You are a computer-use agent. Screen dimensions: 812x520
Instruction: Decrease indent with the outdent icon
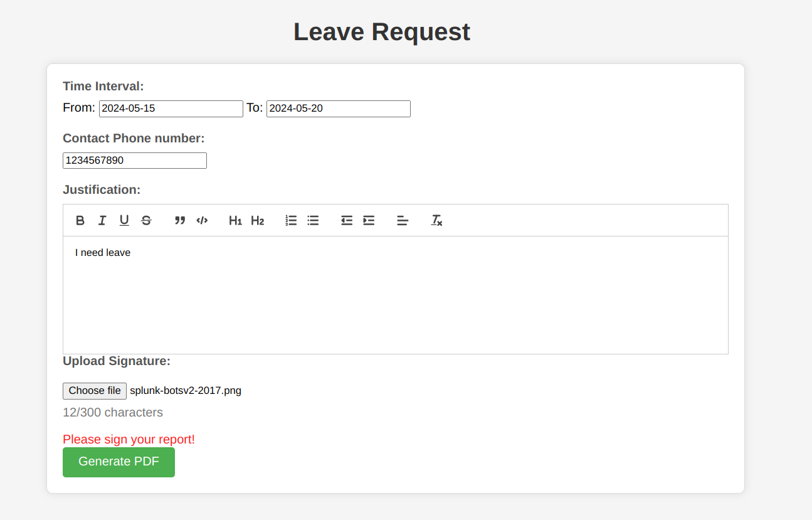pos(347,220)
